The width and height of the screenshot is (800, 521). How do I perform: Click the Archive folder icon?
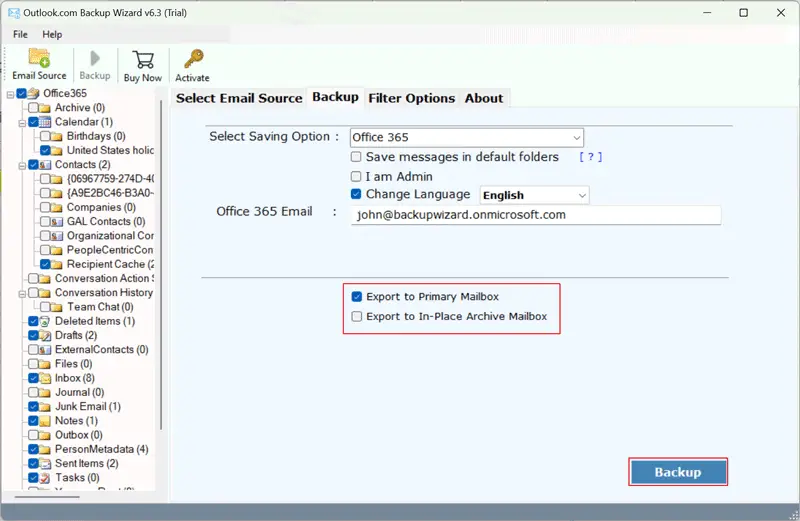pyautogui.click(x=45, y=108)
